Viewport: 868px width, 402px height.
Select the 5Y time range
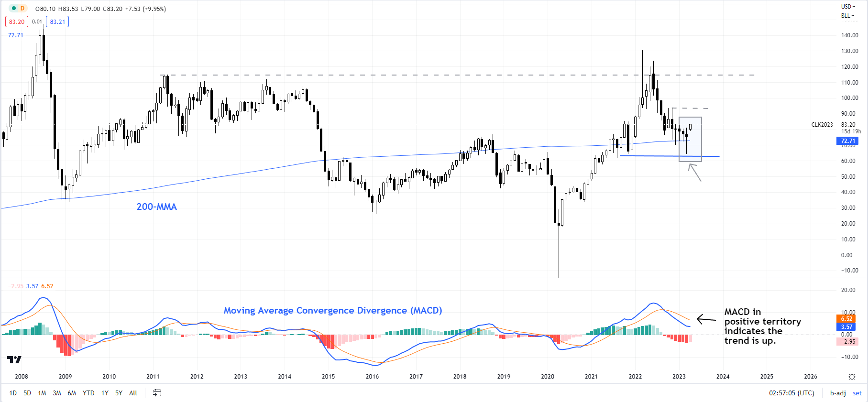pyautogui.click(x=119, y=393)
